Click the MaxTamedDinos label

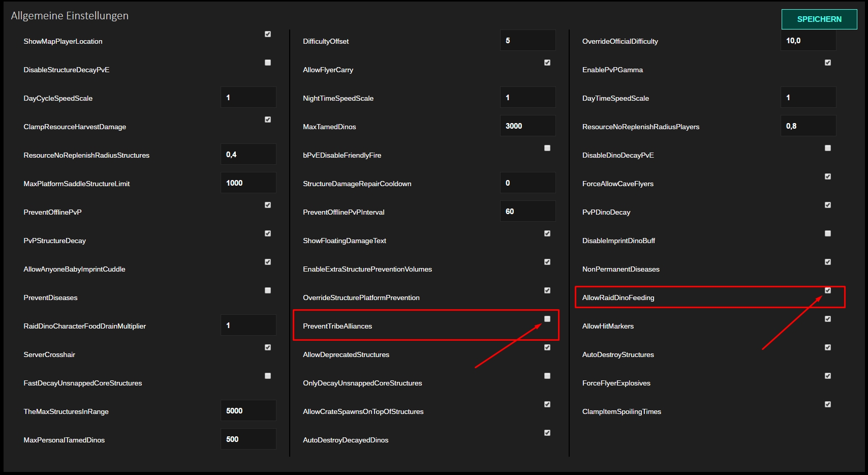329,127
